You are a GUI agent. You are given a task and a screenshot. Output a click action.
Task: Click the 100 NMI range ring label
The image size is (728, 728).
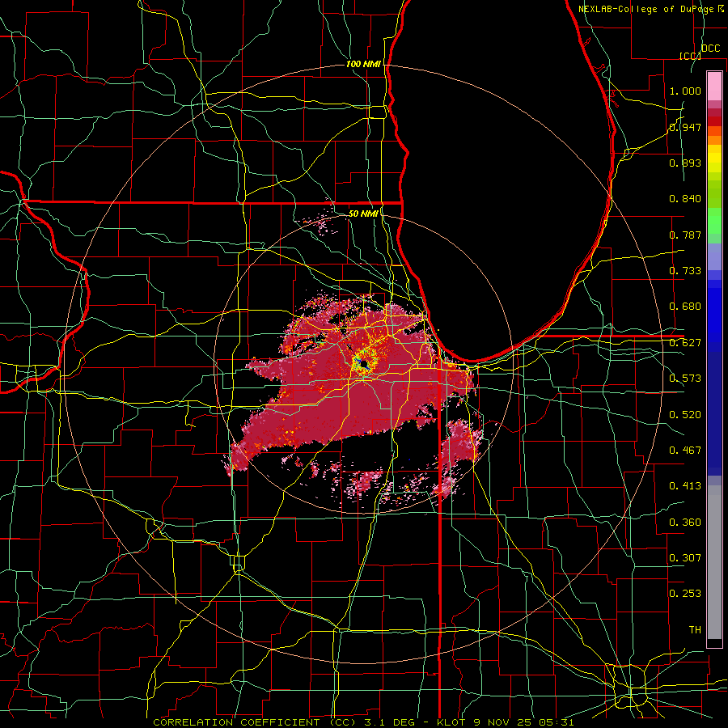(363, 64)
